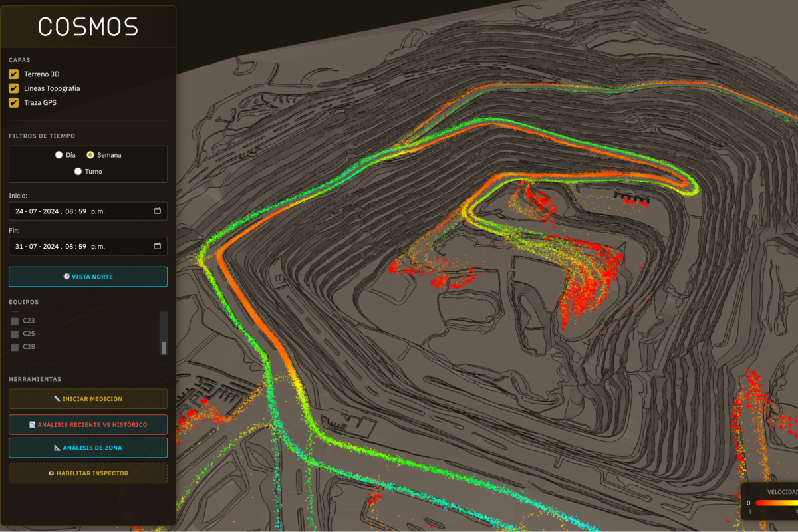The width and height of the screenshot is (798, 532).
Task: Open the calendar icon next to Inicio date
Action: [x=158, y=211]
